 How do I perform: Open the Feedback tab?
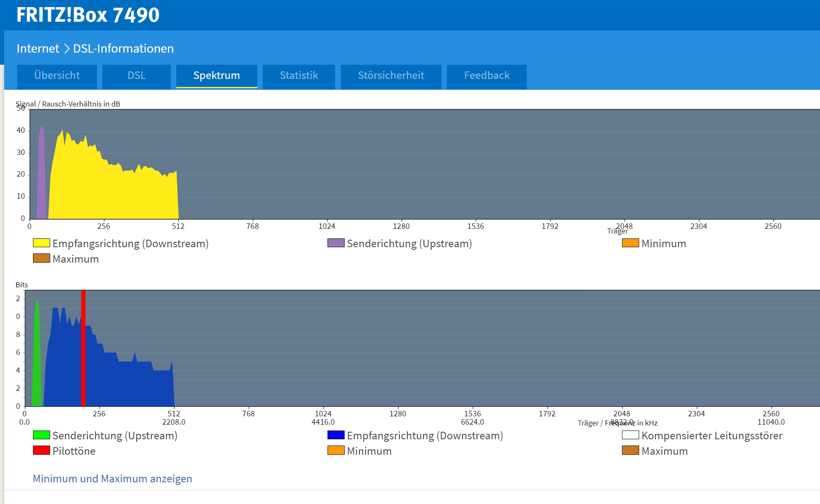tap(487, 76)
